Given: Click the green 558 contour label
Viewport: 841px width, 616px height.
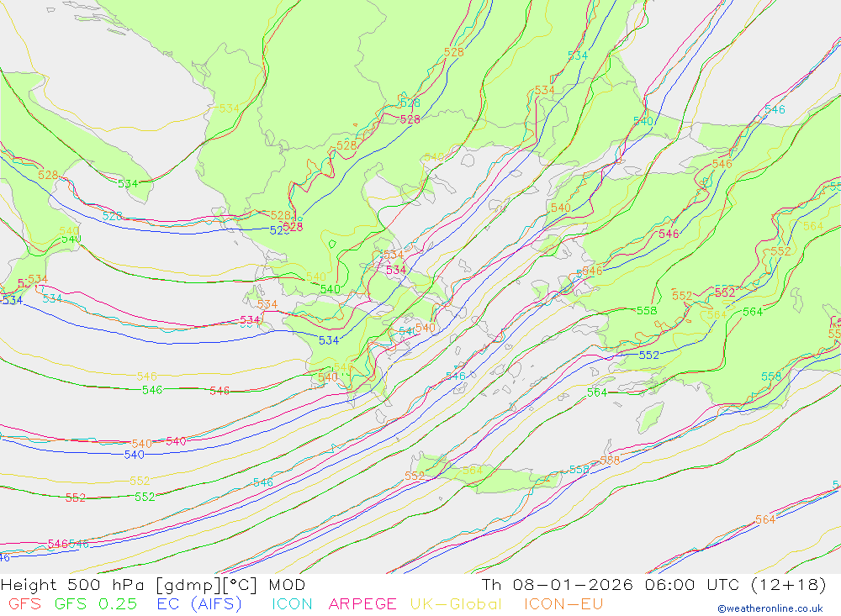Looking at the screenshot, I should (x=646, y=310).
